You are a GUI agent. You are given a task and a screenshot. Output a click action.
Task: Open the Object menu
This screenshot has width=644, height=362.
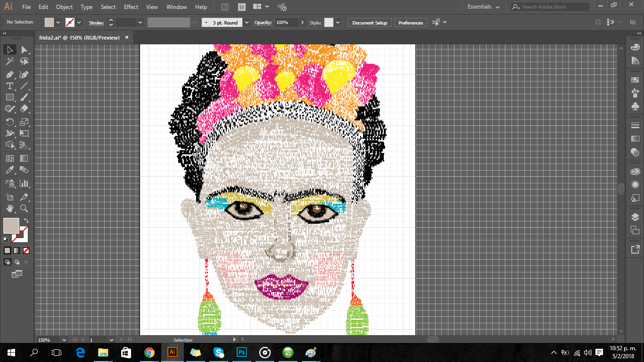click(64, 7)
